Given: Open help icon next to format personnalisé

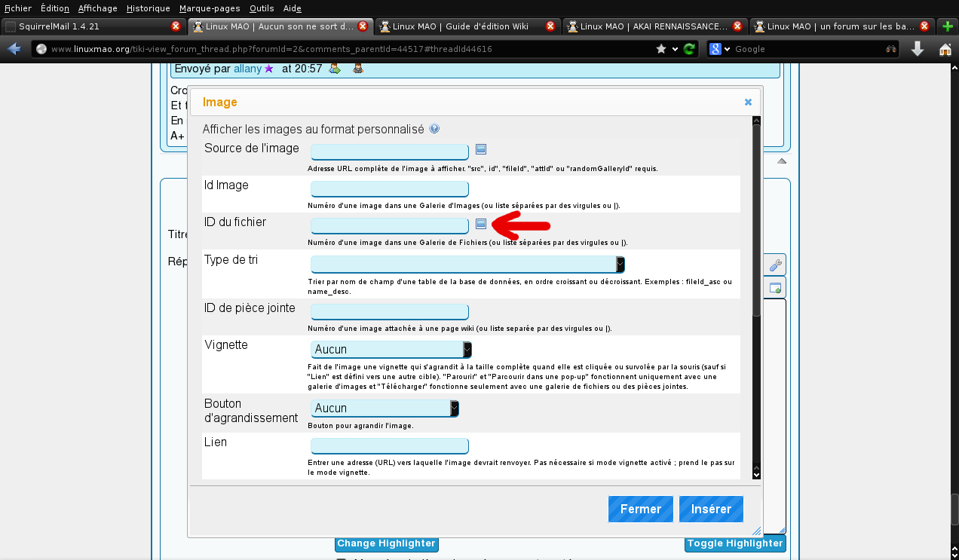Looking at the screenshot, I should pos(434,129).
